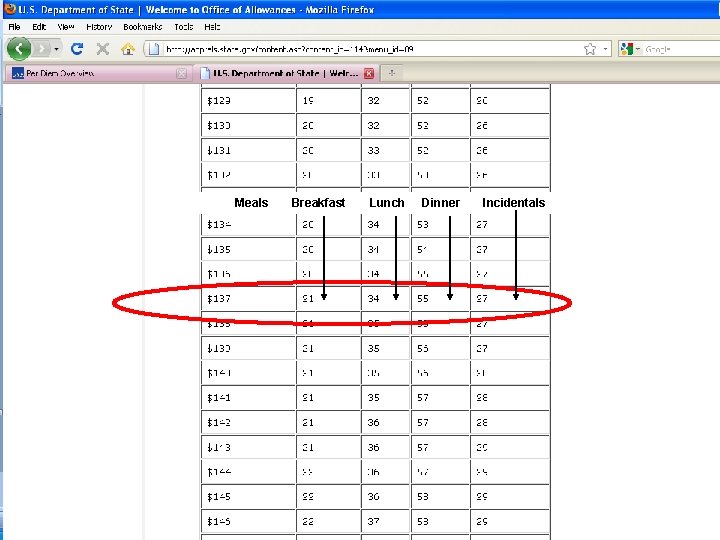Open the Tools menu
Screen dimensions: 720x540
[x=184, y=27]
